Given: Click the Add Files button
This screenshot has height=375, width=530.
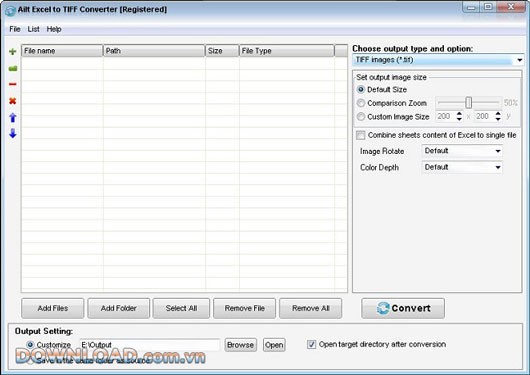Looking at the screenshot, I should 53,308.
